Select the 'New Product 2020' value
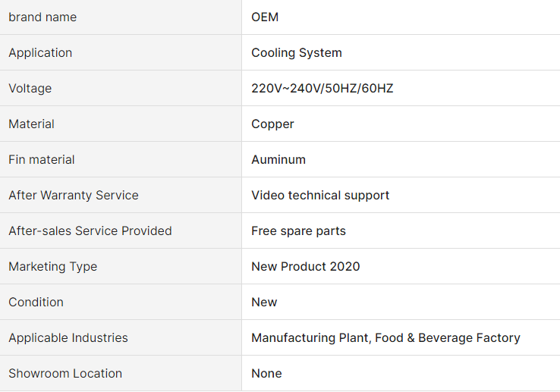 click(306, 266)
